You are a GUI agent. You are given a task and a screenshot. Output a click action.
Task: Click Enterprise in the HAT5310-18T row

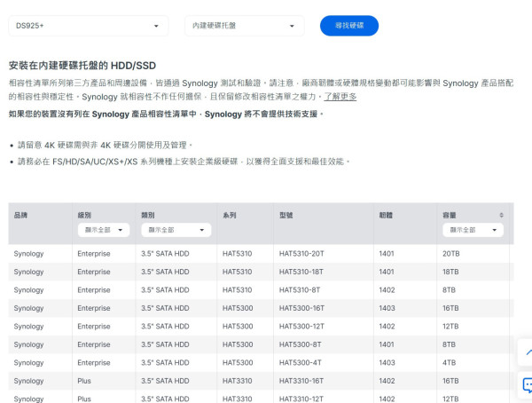(94, 272)
